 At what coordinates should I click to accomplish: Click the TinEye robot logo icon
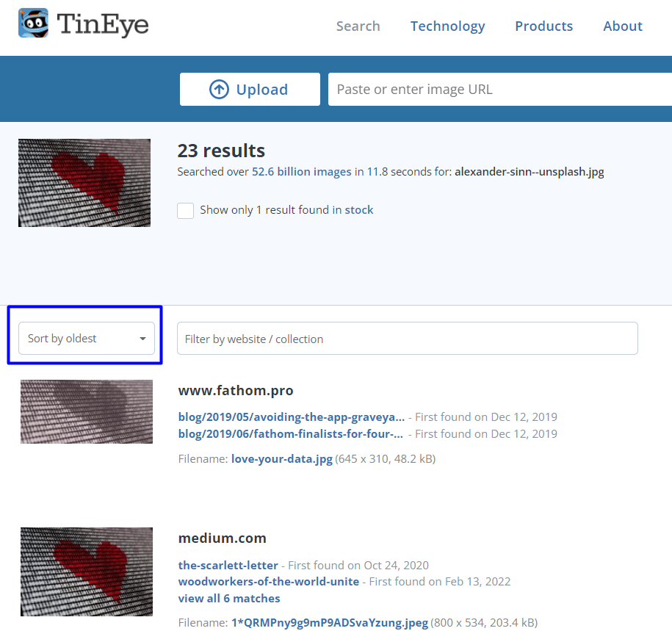(x=34, y=24)
